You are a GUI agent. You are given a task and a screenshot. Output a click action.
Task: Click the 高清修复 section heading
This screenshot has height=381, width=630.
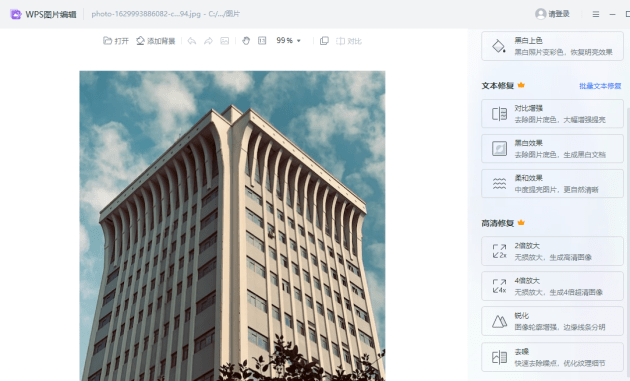497,223
